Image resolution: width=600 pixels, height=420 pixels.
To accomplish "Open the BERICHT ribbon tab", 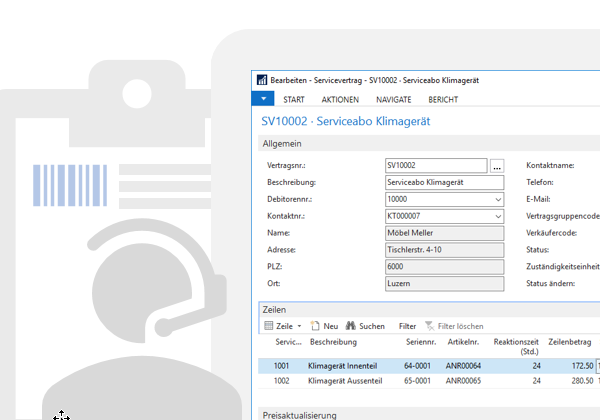I will [x=443, y=100].
